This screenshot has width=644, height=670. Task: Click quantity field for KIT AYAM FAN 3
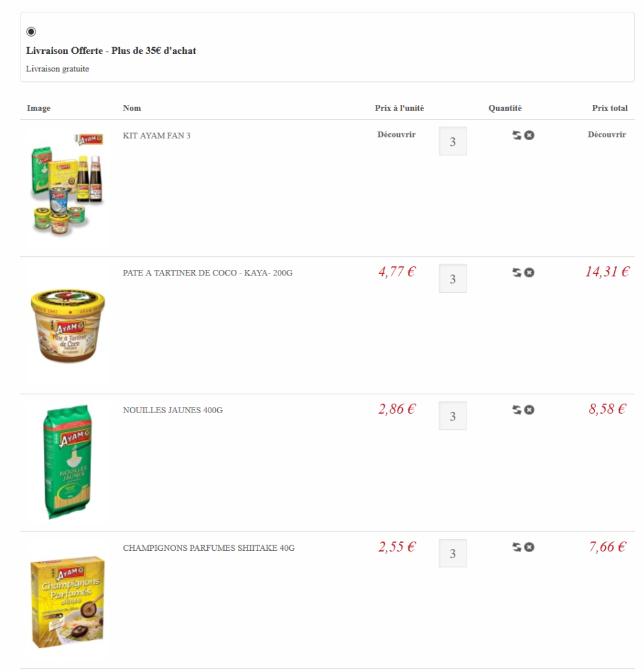pyautogui.click(x=453, y=141)
